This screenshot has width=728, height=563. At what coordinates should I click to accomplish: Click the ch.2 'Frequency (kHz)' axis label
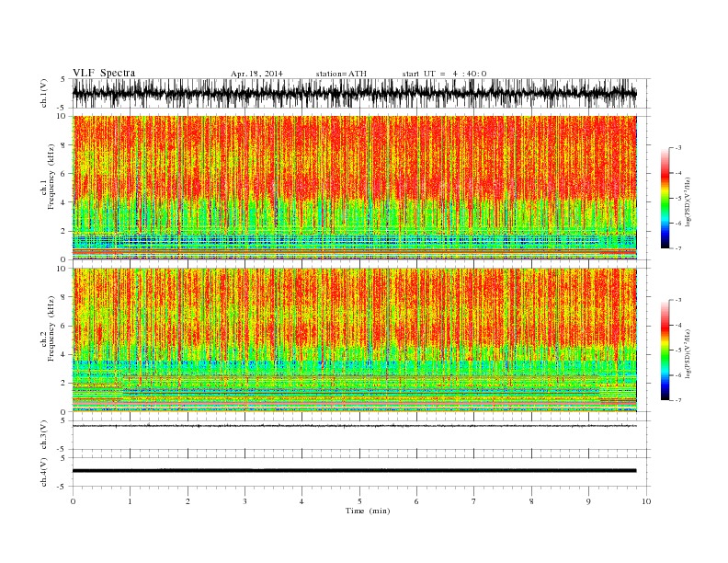pyautogui.click(x=51, y=327)
